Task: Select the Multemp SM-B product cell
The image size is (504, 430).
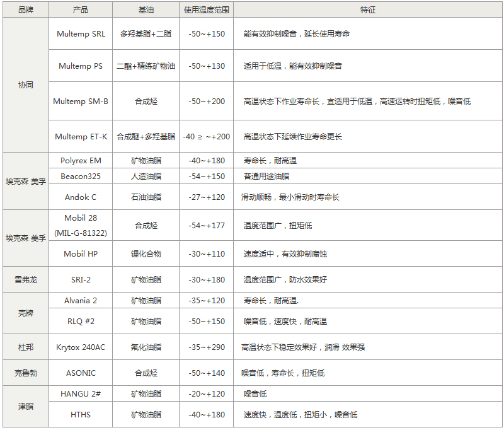Action: point(81,102)
